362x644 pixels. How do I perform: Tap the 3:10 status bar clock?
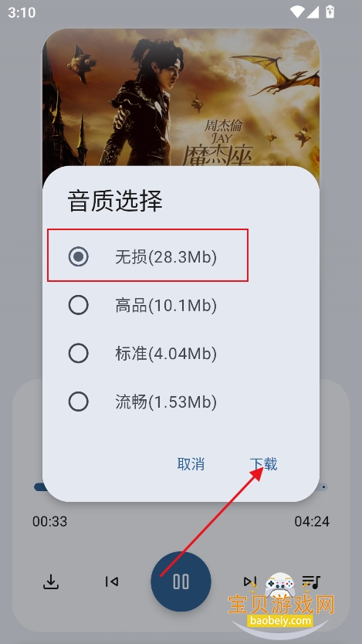pyautogui.click(x=22, y=12)
